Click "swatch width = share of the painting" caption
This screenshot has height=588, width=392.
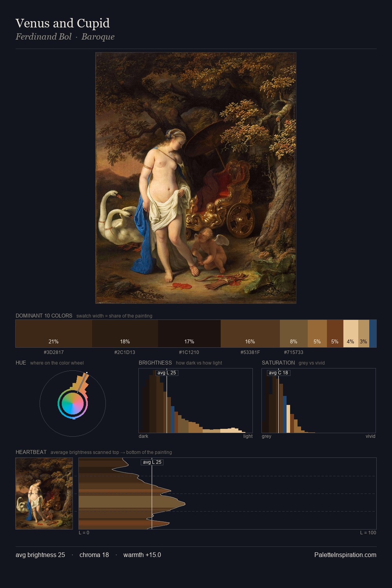[x=114, y=316]
